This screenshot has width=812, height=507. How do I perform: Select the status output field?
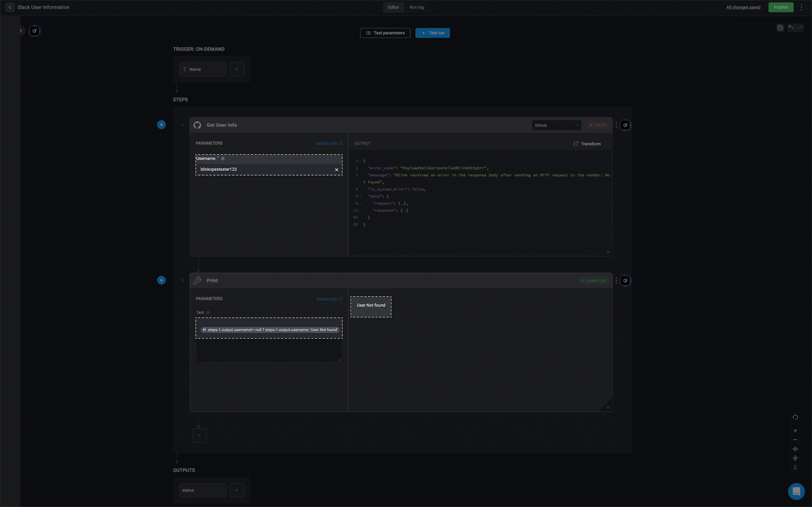[x=203, y=490]
